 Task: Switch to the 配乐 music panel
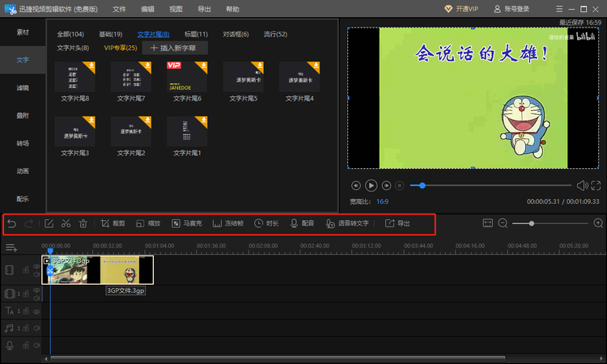pyautogui.click(x=23, y=199)
